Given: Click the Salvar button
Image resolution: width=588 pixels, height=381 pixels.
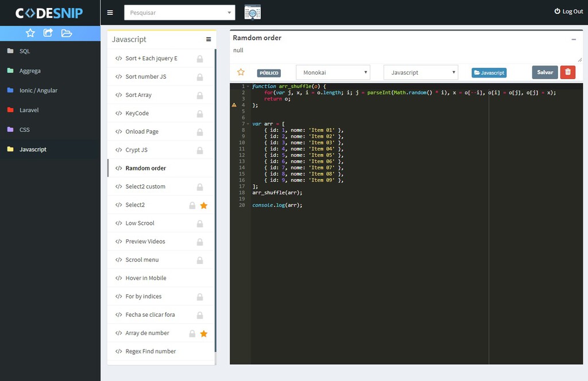Looking at the screenshot, I should (x=545, y=72).
